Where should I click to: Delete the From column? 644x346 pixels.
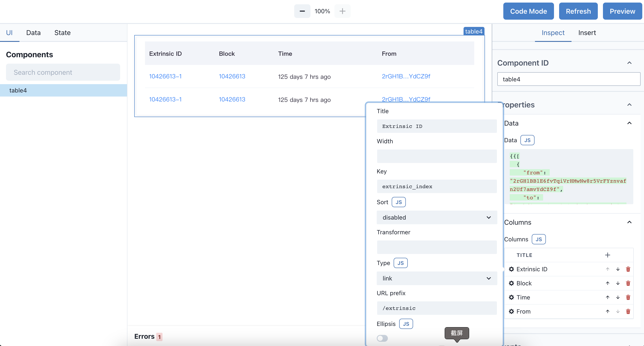(628, 311)
